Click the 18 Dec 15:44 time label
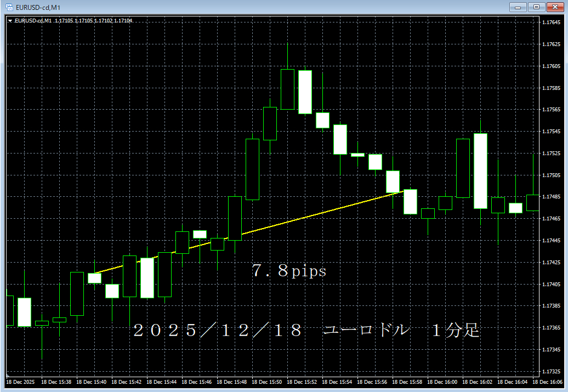The height and width of the screenshot is (392, 568). coord(162,382)
